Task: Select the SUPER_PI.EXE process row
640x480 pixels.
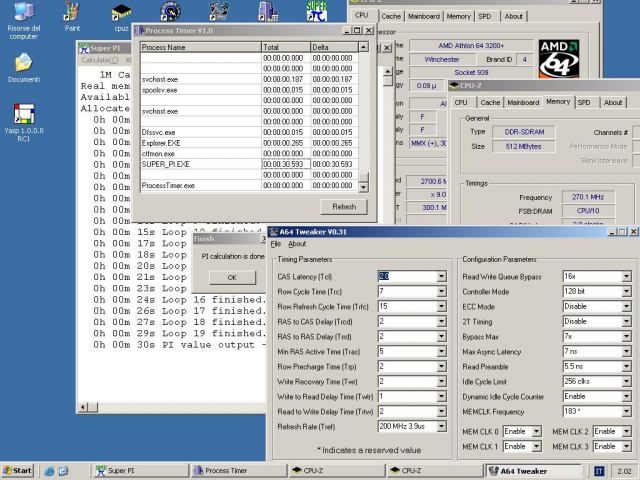Action: click(249, 164)
